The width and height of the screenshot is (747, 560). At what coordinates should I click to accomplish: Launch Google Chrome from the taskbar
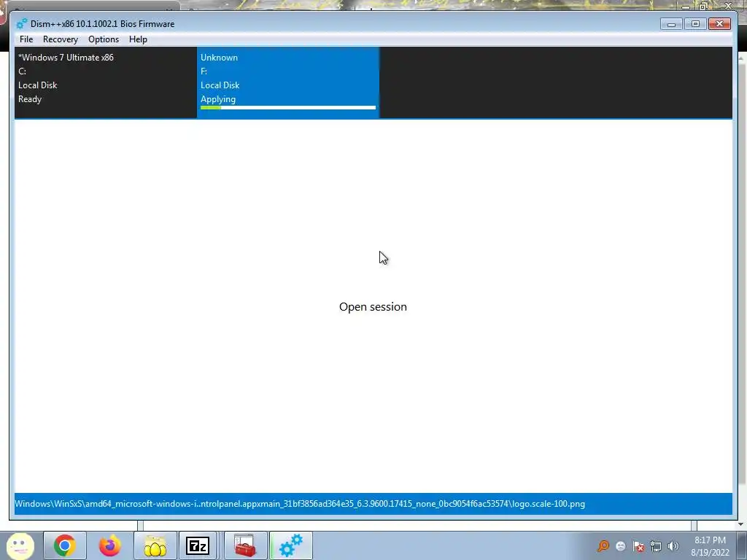(65, 545)
